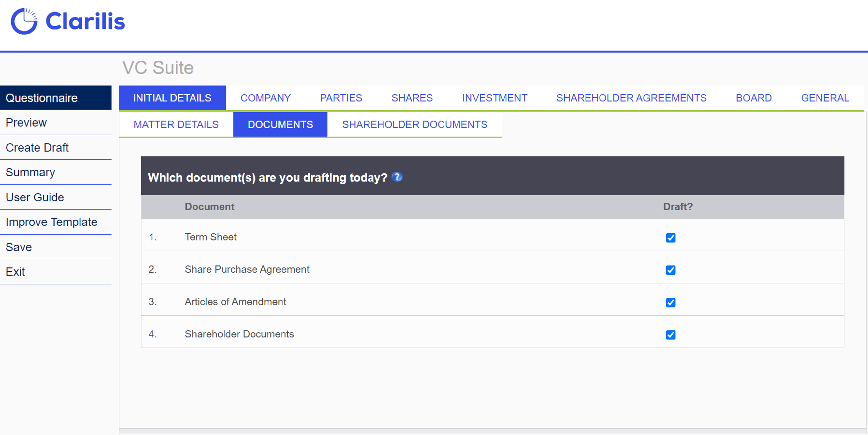Switch to the BOARD tab
The height and width of the screenshot is (435, 868).
click(x=754, y=98)
